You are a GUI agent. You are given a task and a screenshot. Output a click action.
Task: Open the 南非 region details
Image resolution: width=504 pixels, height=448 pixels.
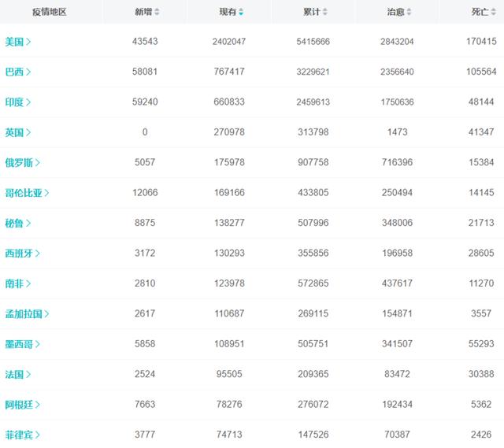(x=17, y=283)
